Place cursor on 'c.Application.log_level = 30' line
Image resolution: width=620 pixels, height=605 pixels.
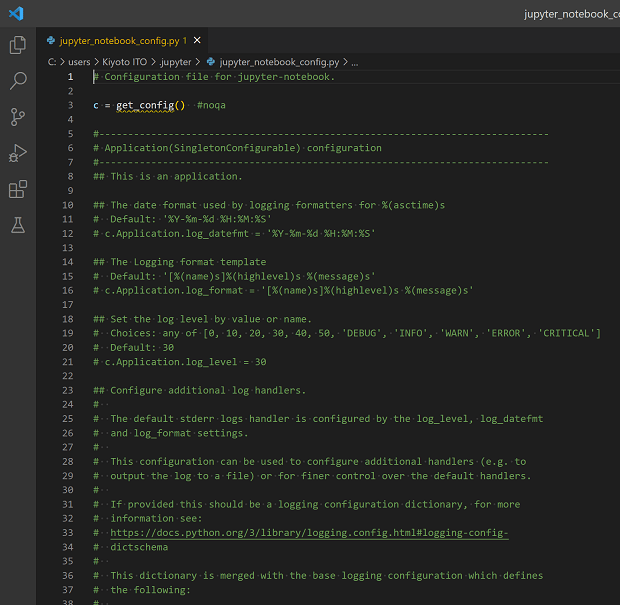(180, 362)
